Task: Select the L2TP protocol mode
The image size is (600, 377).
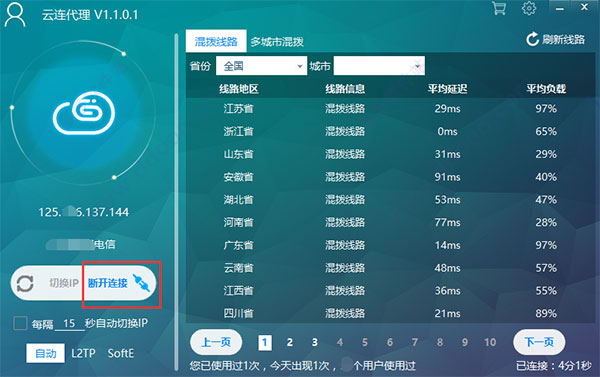Action: point(83,353)
